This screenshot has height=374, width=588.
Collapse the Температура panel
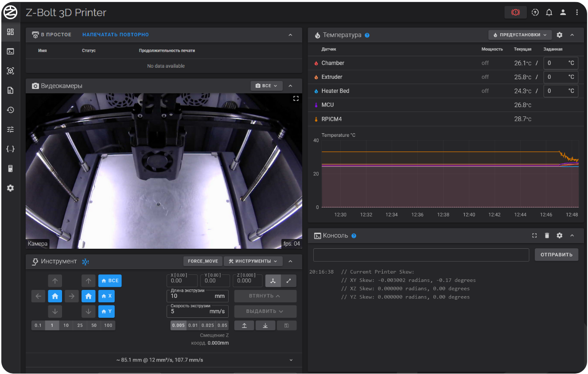572,35
